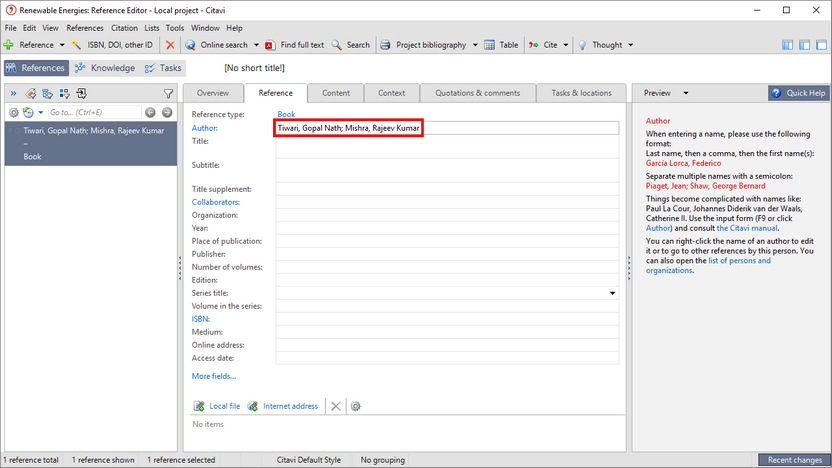Click Recent changes in status bar
The image size is (832, 468).
coord(794,460)
